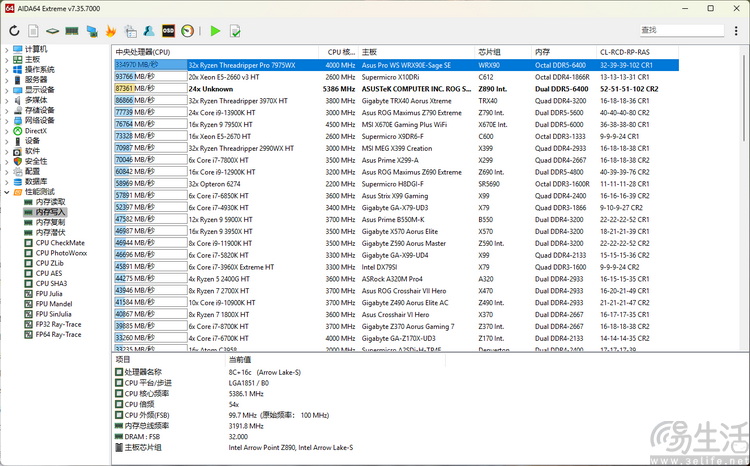
Task: Open the 内存复制 benchmark
Action: [x=50, y=222]
